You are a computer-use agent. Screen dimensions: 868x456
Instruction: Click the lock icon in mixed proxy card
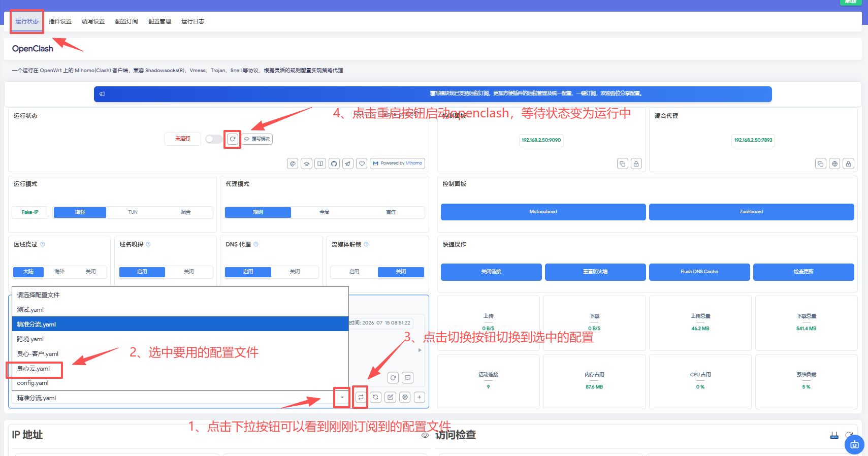tap(848, 164)
